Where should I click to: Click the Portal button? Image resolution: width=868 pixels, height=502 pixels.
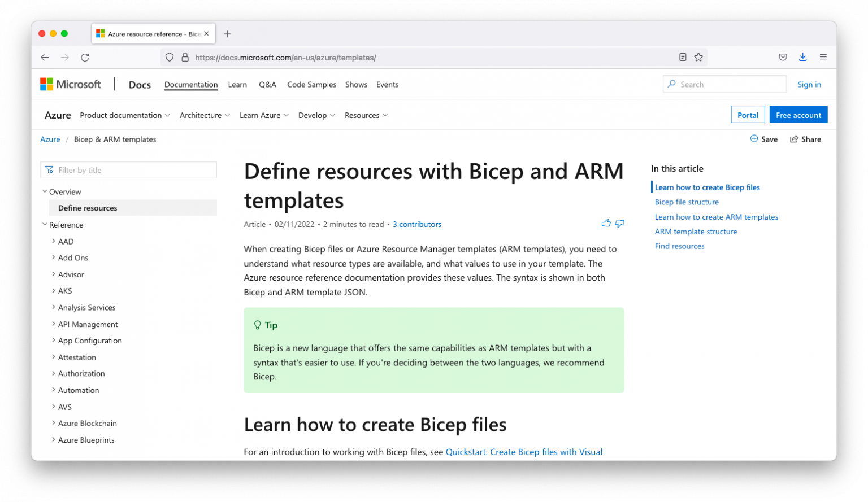click(x=748, y=115)
